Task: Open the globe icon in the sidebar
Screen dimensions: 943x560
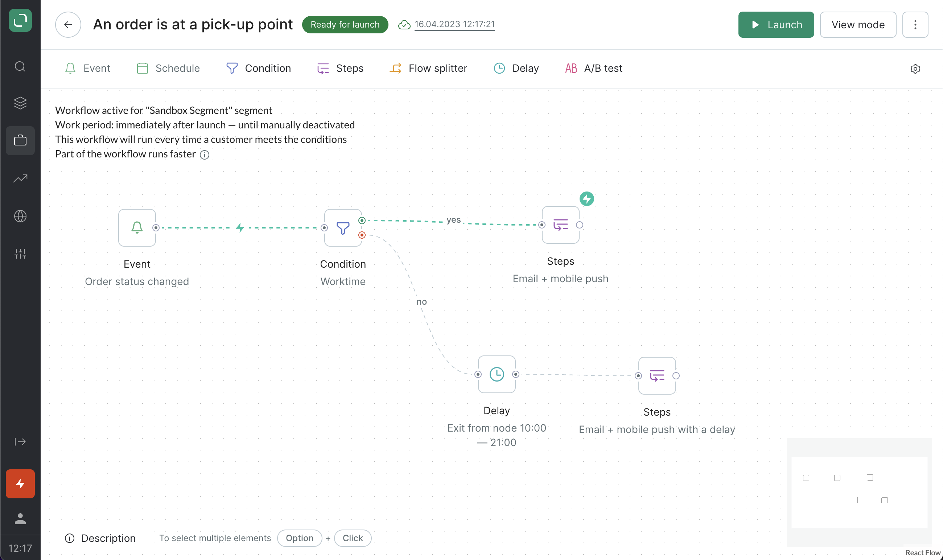Action: tap(20, 216)
